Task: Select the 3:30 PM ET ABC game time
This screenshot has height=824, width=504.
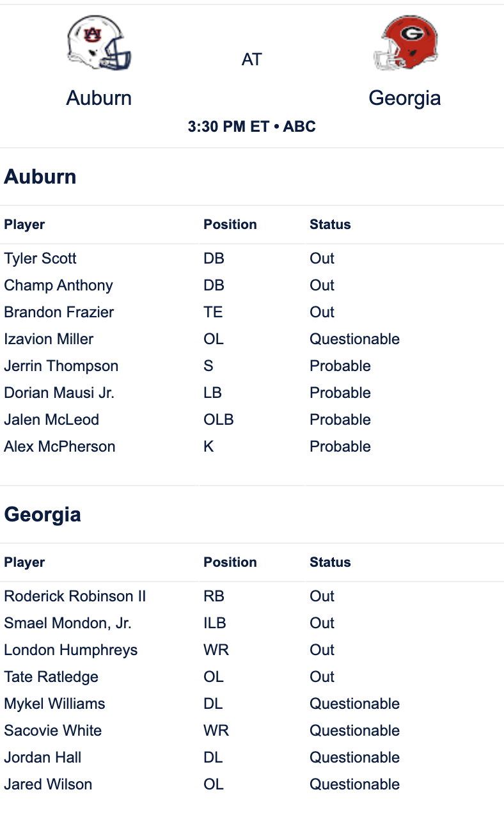Action: click(x=252, y=127)
